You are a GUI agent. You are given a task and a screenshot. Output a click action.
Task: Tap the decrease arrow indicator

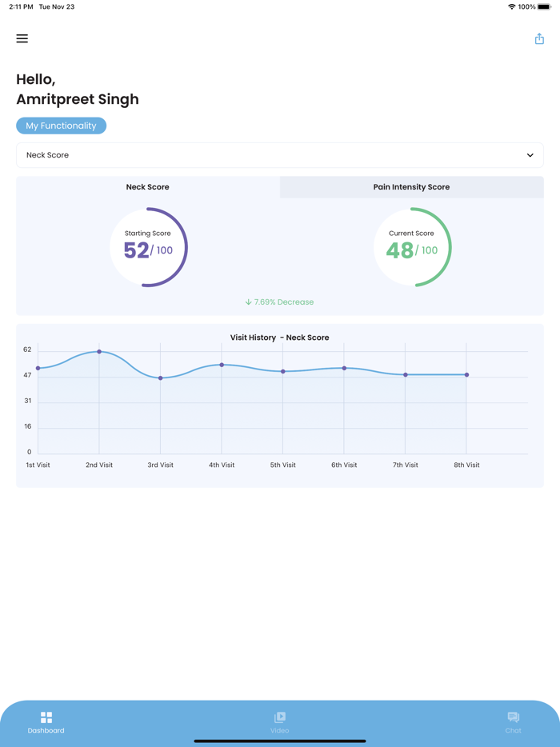click(x=248, y=302)
